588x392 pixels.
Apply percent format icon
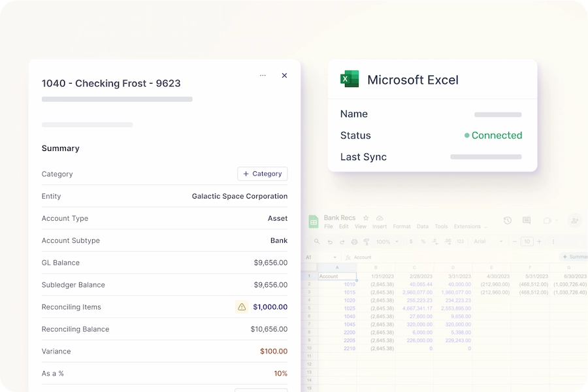coord(423,242)
